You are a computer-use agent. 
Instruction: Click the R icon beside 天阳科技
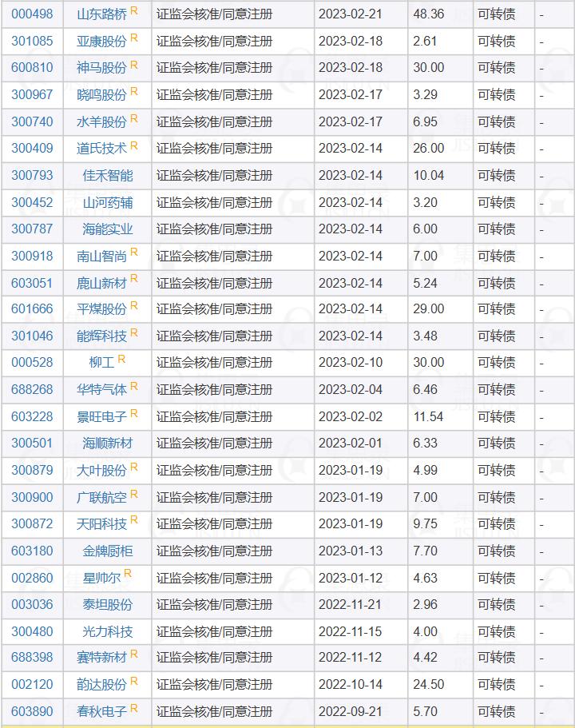click(x=134, y=520)
